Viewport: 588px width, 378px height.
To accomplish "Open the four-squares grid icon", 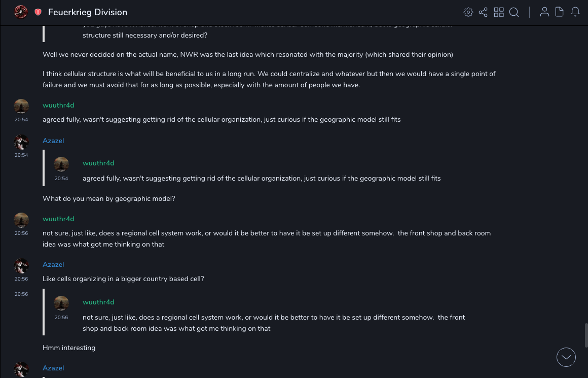I will (x=499, y=12).
